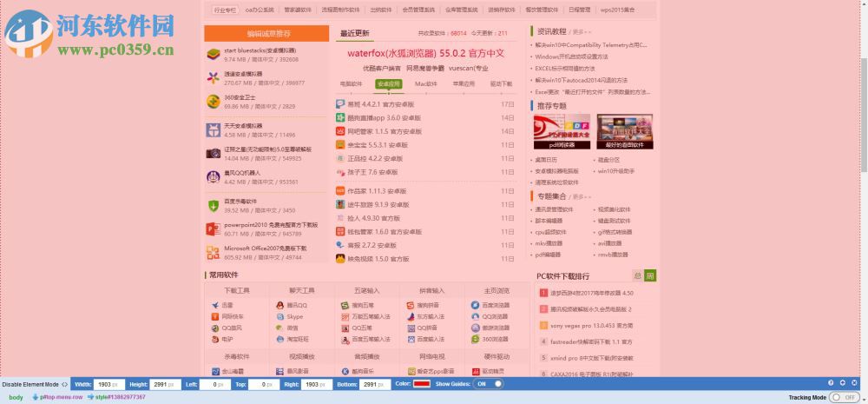Click the 360安全卫士 yellow icon
The height and width of the screenshot is (404, 868).
tap(214, 102)
